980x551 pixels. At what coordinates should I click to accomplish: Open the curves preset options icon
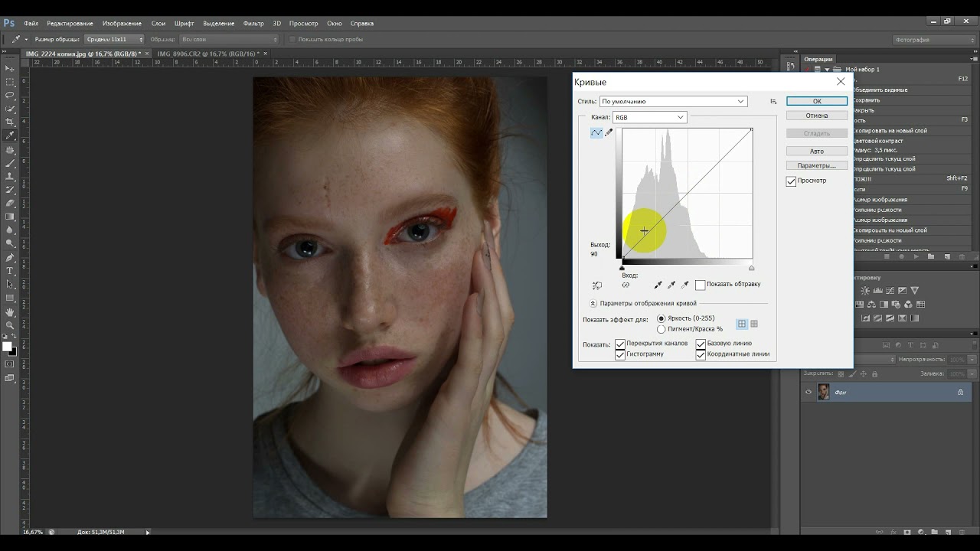click(773, 102)
